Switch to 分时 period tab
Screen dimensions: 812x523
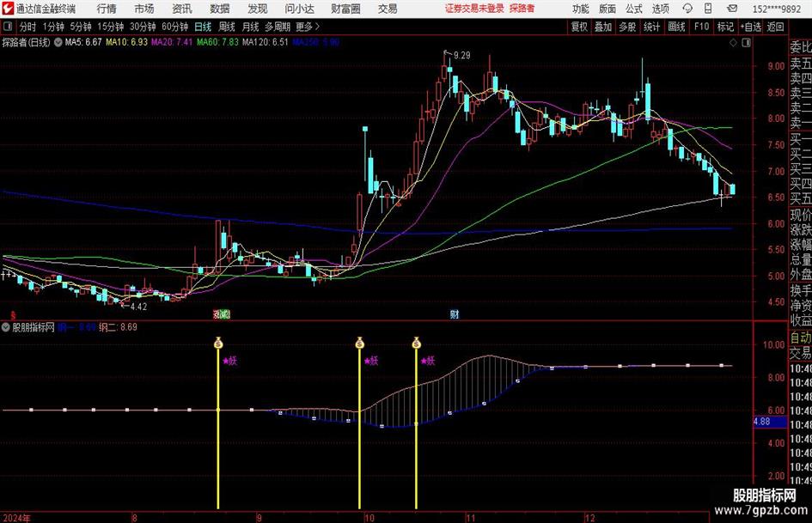point(28,27)
